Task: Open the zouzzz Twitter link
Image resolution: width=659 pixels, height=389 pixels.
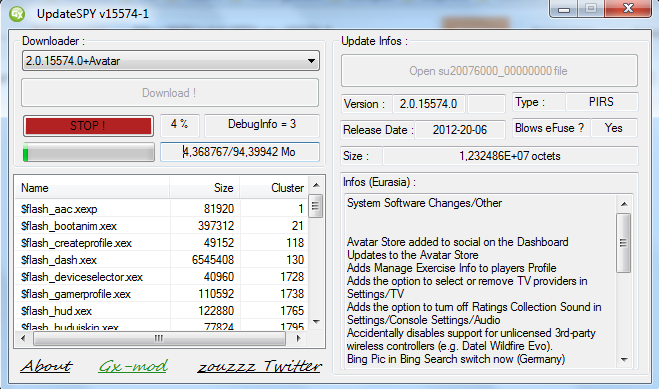Action: click(260, 366)
